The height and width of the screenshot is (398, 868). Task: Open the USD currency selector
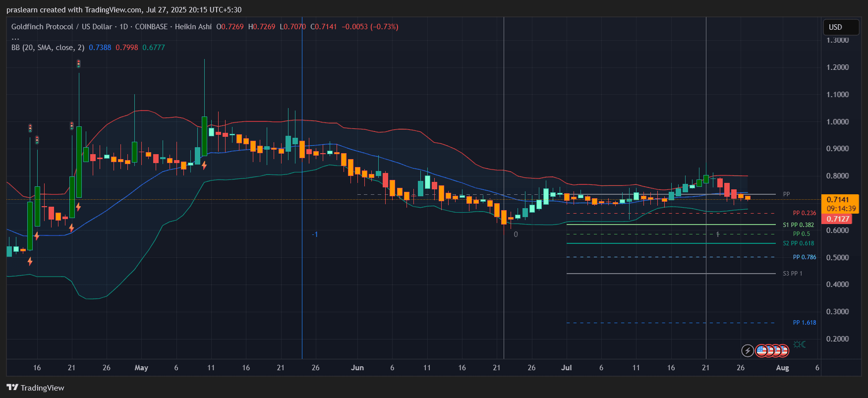coord(840,27)
